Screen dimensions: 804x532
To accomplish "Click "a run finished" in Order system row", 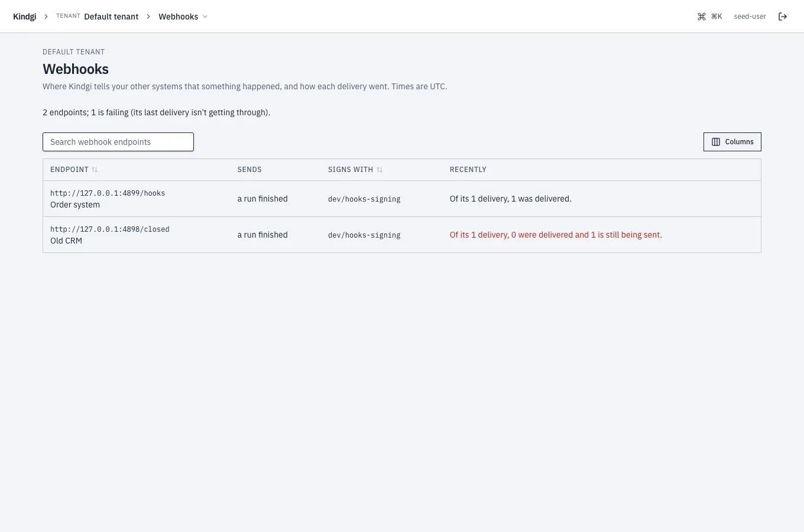I will coord(262,199).
